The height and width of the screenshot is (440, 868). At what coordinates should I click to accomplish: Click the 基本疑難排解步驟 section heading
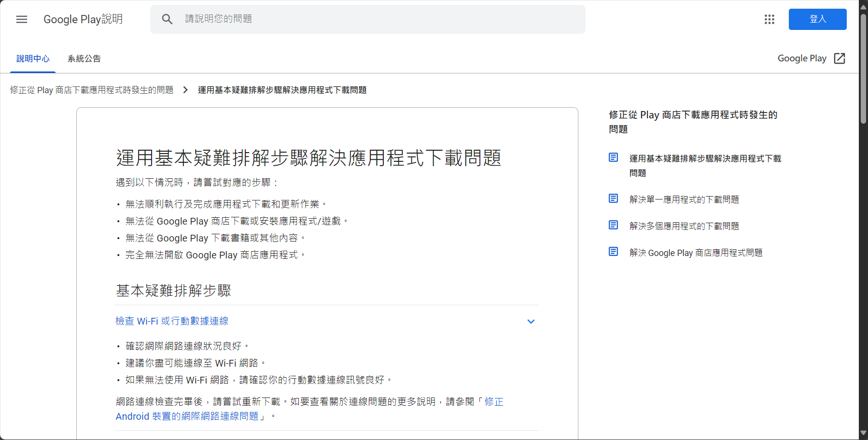tap(174, 290)
